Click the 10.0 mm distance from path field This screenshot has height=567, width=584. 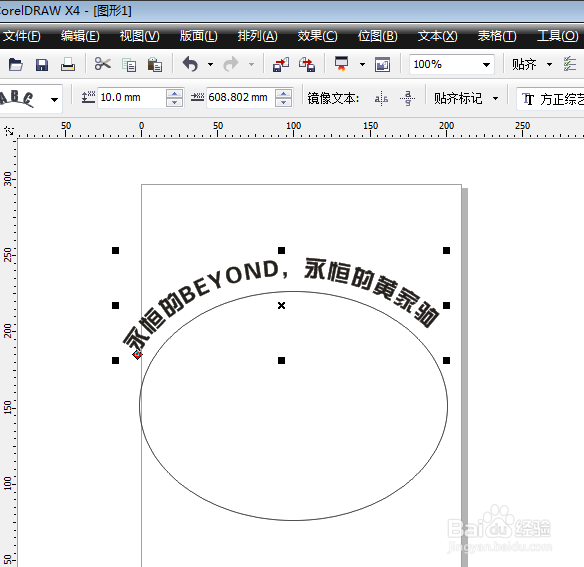[131, 98]
